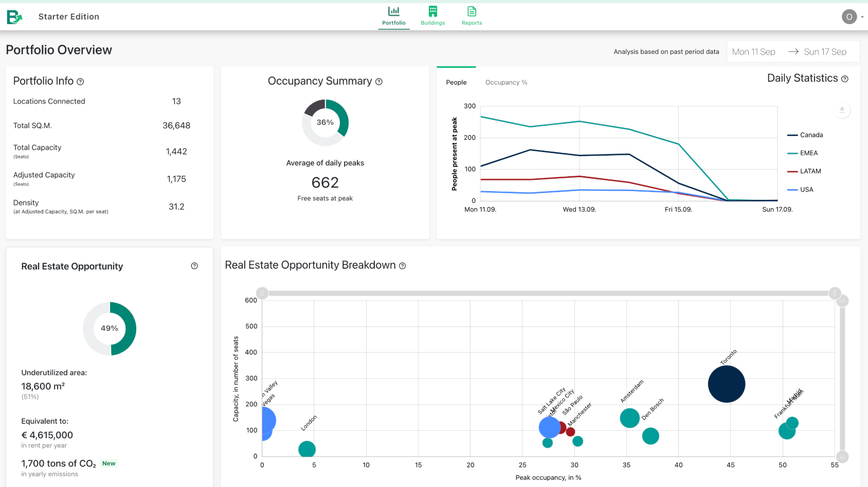The height and width of the screenshot is (487, 868).
Task: Switch to the People chart tab
Action: (456, 82)
